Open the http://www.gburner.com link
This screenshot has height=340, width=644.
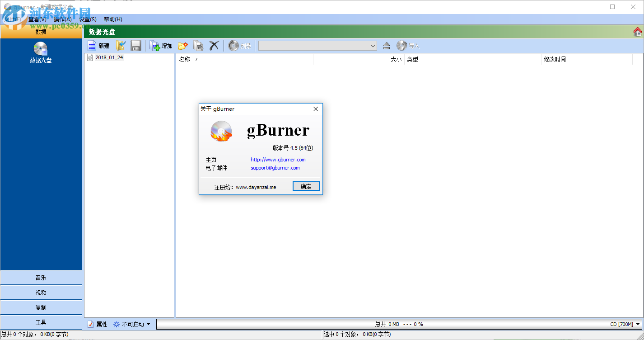point(278,160)
